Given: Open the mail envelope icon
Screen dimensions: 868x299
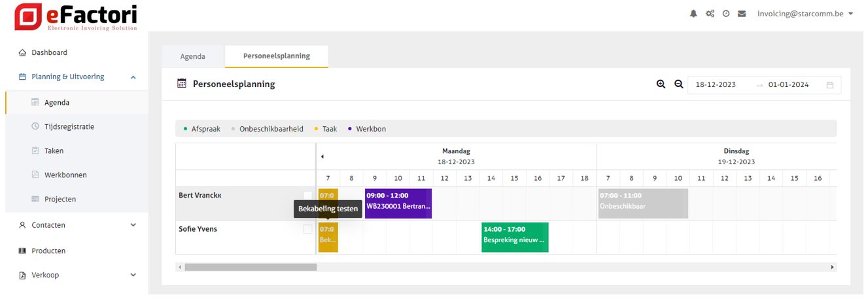Looking at the screenshot, I should (742, 14).
